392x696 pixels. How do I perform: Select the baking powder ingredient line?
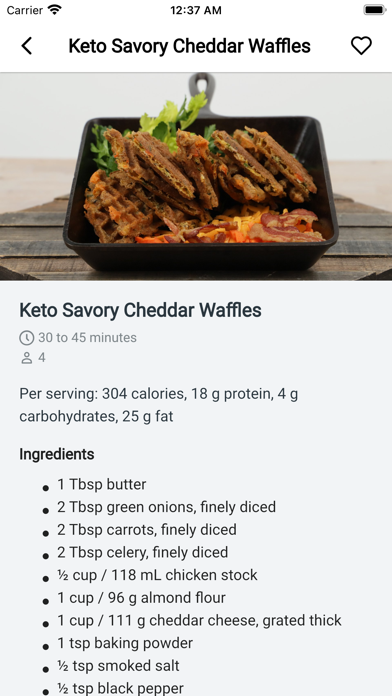tap(125, 643)
